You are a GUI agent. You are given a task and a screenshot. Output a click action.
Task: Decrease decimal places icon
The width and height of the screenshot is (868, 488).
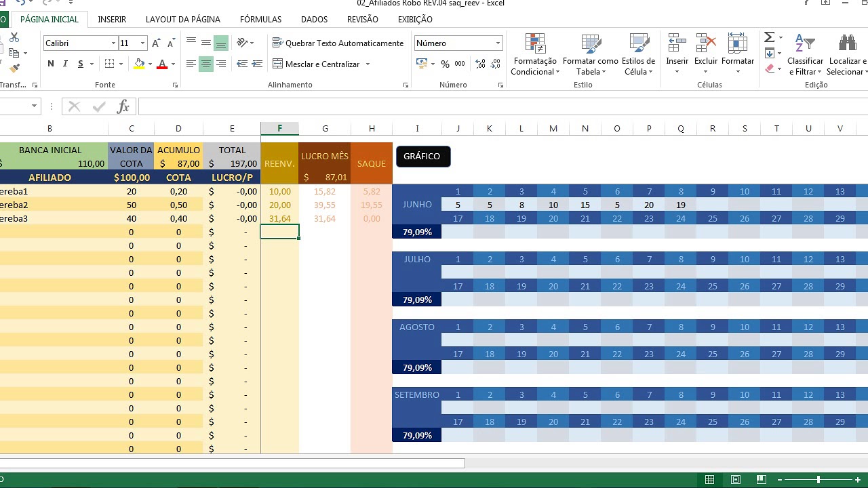point(496,64)
